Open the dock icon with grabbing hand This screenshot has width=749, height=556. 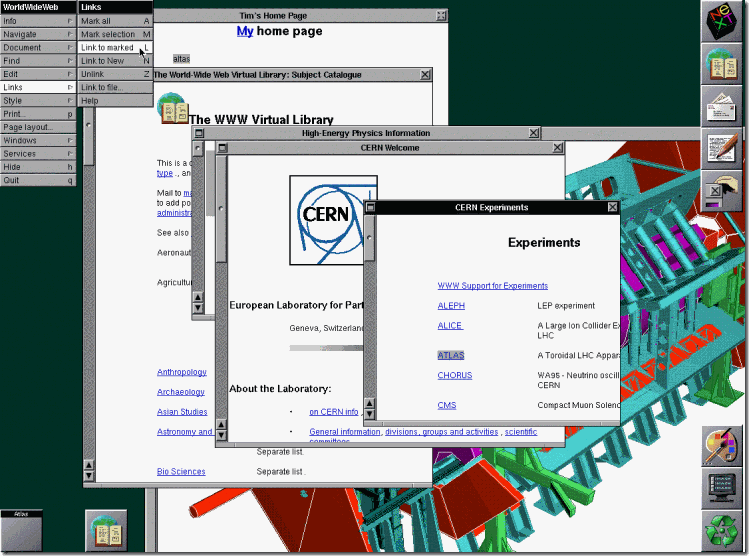pos(722,192)
